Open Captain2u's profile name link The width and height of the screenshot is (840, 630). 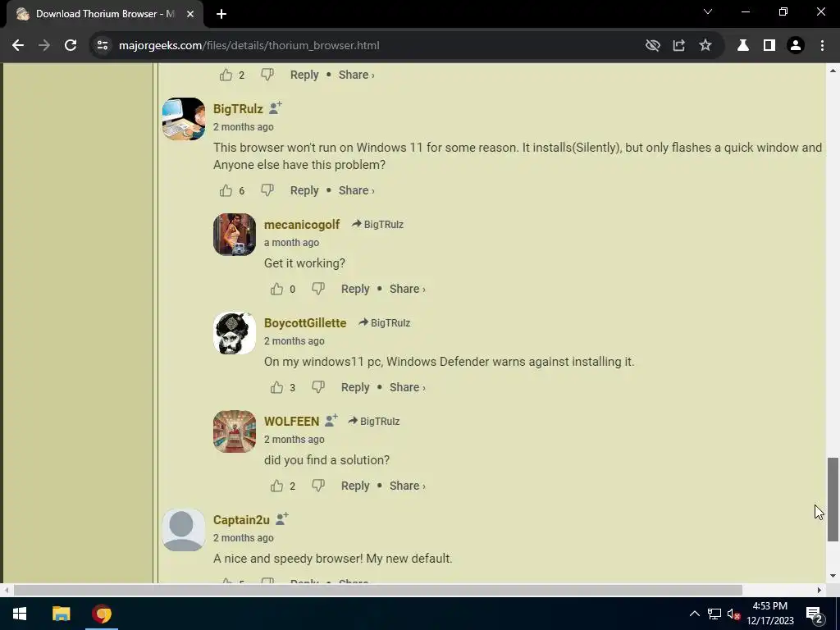tap(241, 520)
